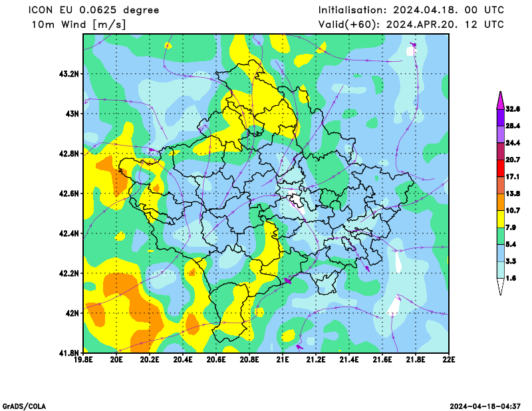532x411 pixels.
Task: Click the 24.4 legend value
Action: tap(513, 143)
